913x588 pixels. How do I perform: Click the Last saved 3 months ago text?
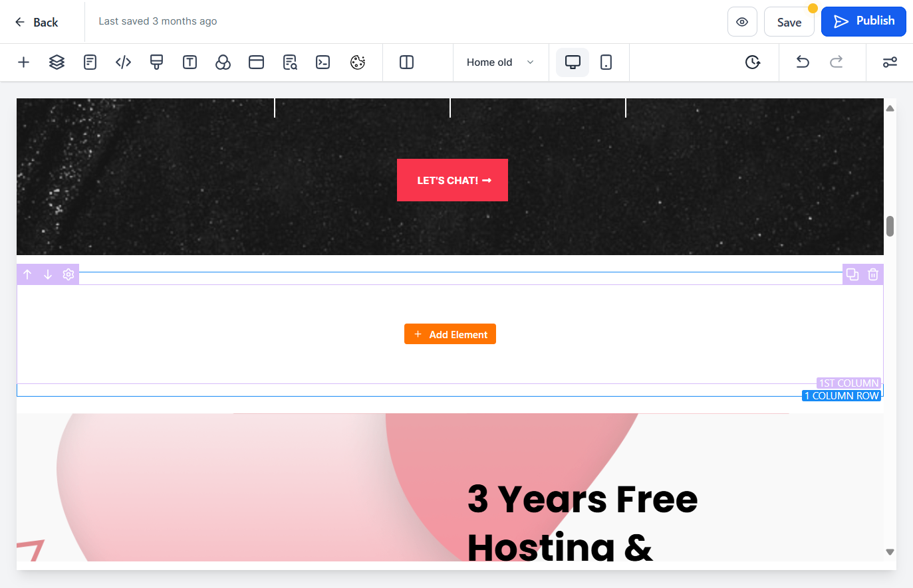pyautogui.click(x=158, y=21)
